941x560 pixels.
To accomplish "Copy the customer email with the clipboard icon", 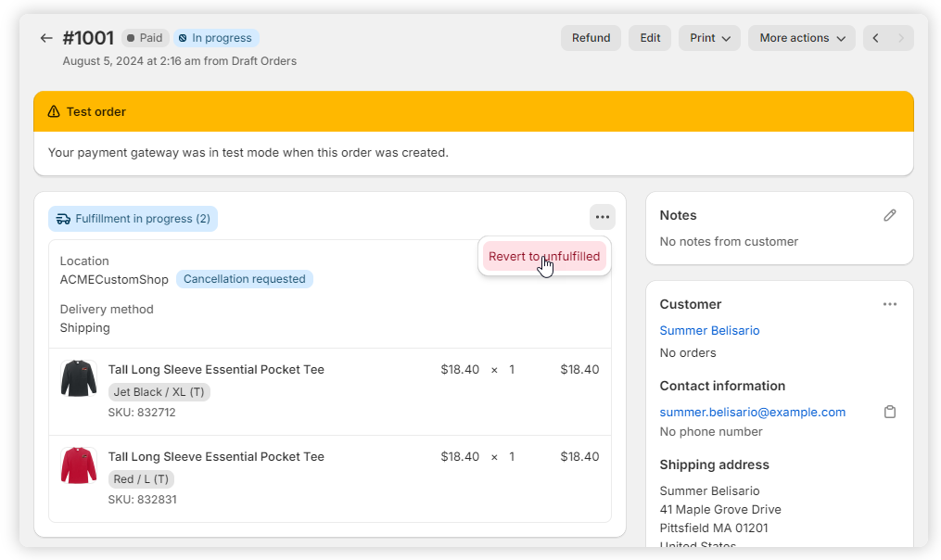I will click(890, 412).
